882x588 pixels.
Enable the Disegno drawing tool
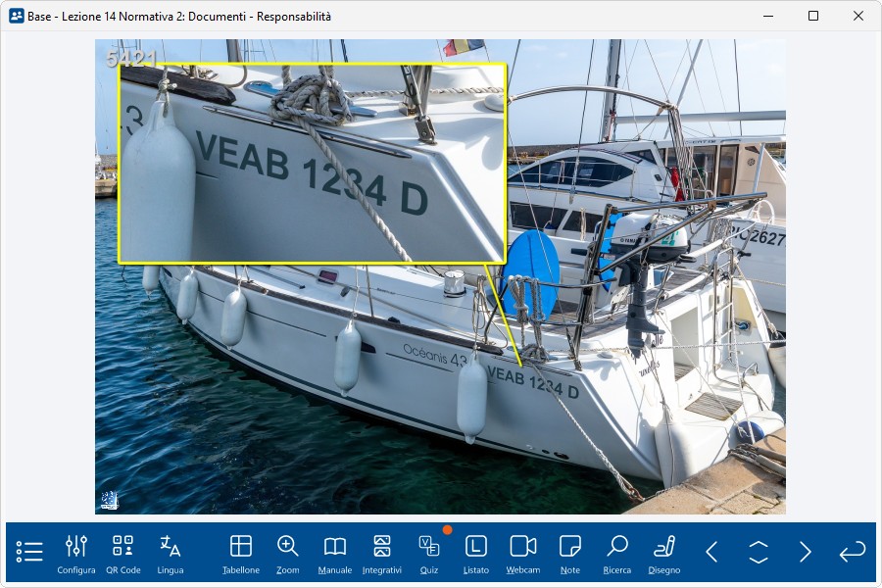(664, 553)
